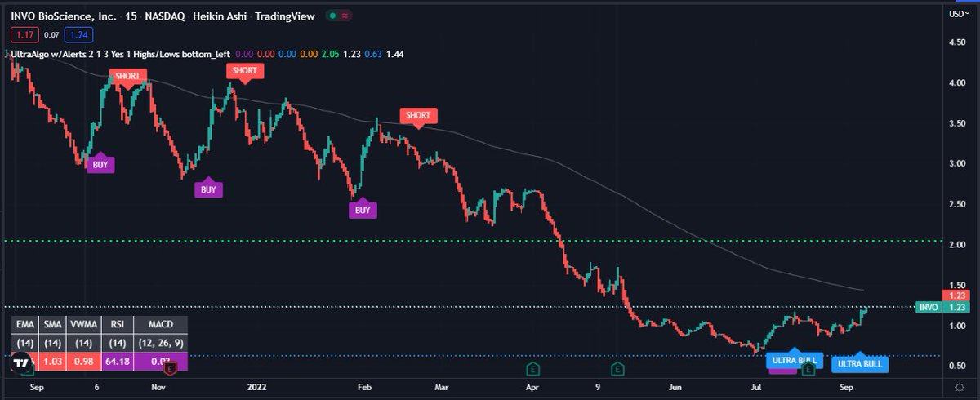Select the BUY signal label after Nov
The height and width of the screenshot is (400, 980).
208,188
